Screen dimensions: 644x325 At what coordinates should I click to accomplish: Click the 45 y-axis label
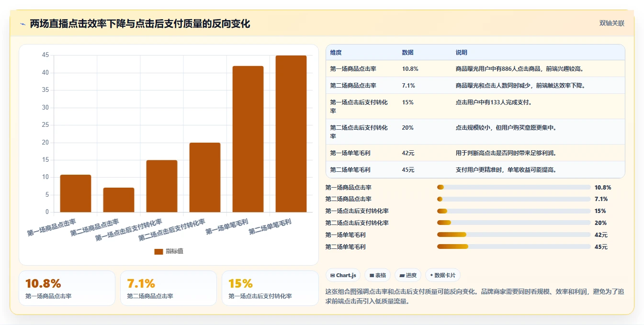45,55
